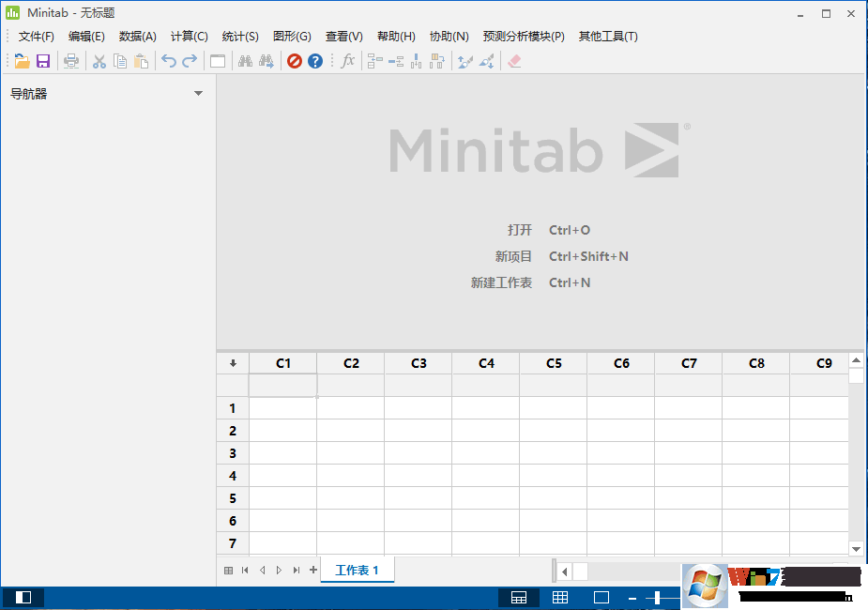
Task: Expand the 导航器 panel dropdown arrow
Action: [x=198, y=94]
